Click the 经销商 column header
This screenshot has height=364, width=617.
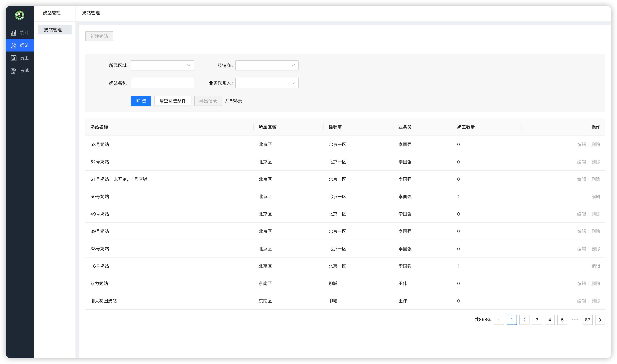tap(335, 127)
